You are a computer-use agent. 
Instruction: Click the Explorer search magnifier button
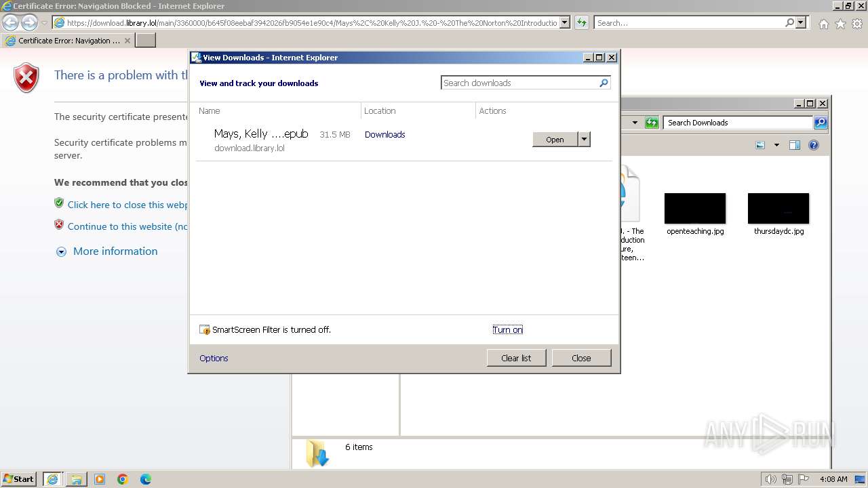pyautogui.click(x=821, y=123)
